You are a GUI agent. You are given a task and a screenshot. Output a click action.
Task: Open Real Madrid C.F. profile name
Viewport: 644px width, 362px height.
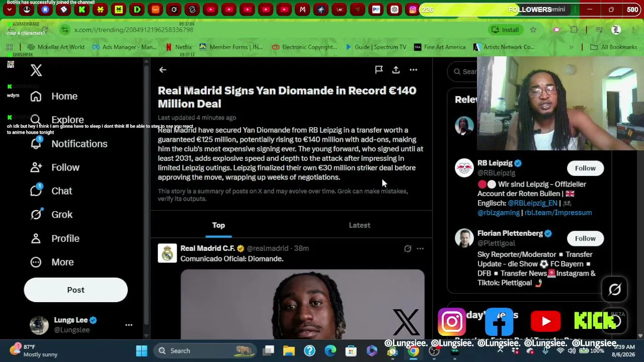208,248
